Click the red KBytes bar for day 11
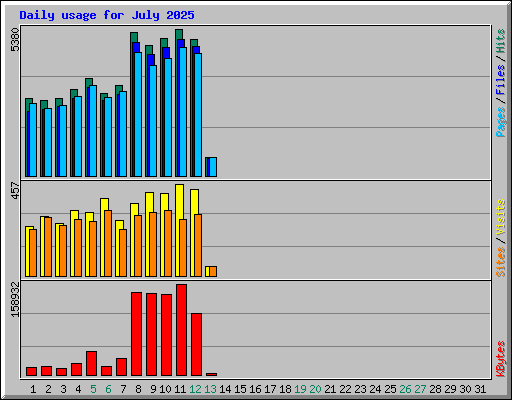 click(181, 330)
